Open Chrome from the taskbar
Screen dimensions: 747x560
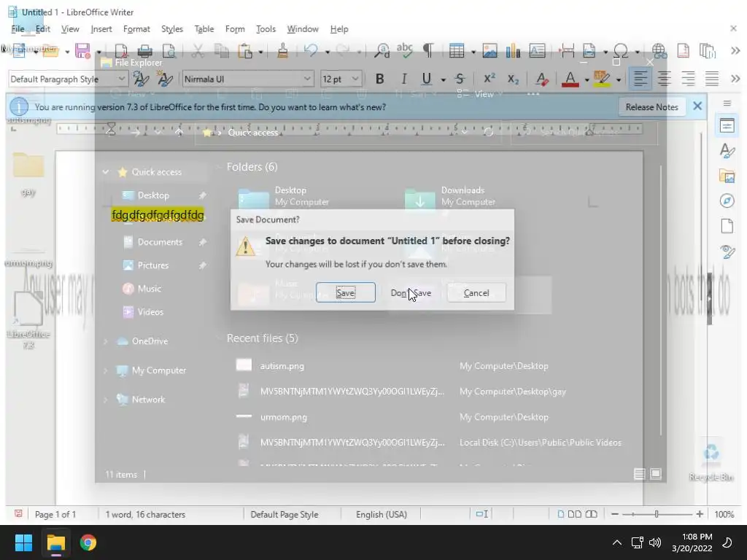pos(88,542)
